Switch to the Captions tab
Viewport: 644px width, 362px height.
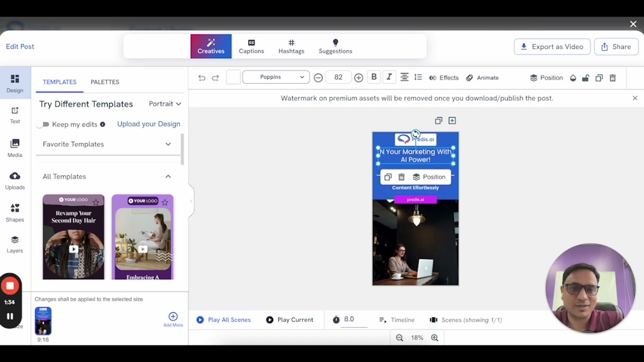click(251, 46)
